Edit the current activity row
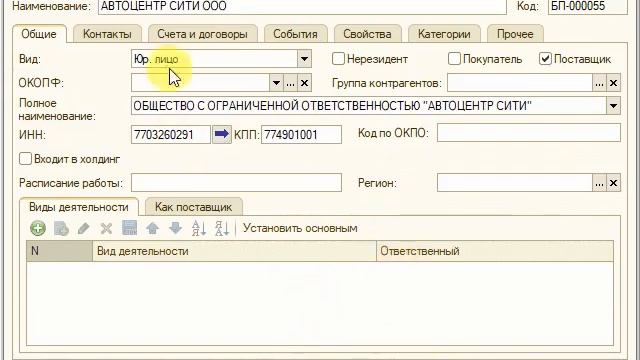This screenshot has height=360, width=640. [x=84, y=228]
